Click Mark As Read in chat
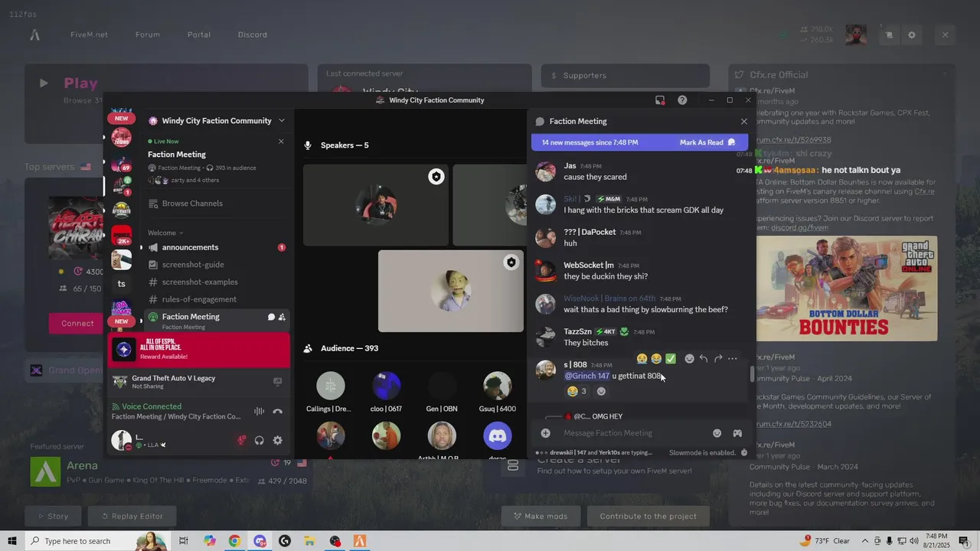980x551 pixels. pyautogui.click(x=707, y=142)
